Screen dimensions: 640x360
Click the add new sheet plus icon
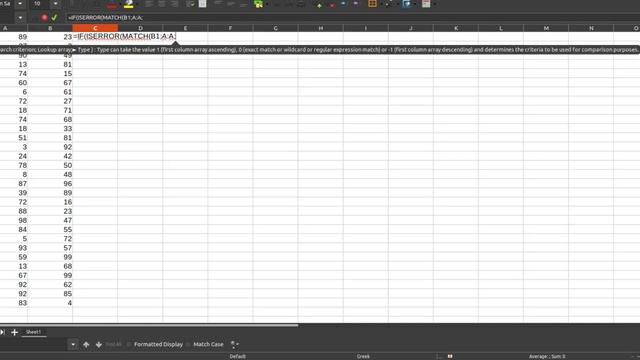(14, 332)
